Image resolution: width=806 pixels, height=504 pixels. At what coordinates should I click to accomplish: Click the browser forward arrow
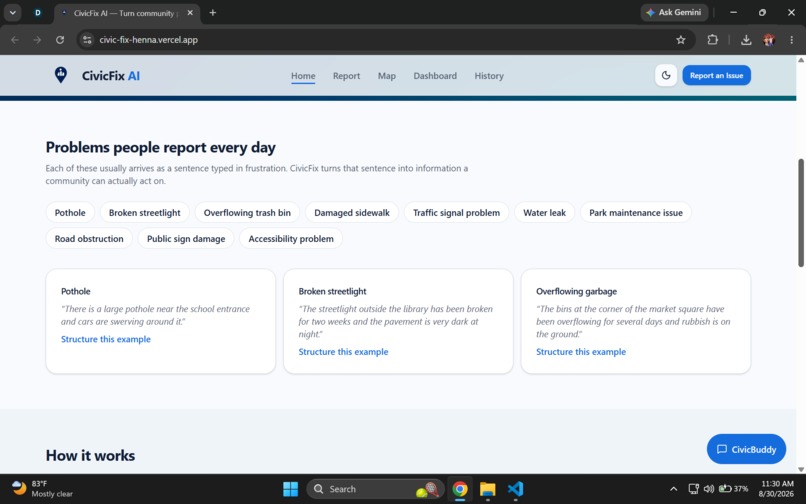coord(37,40)
